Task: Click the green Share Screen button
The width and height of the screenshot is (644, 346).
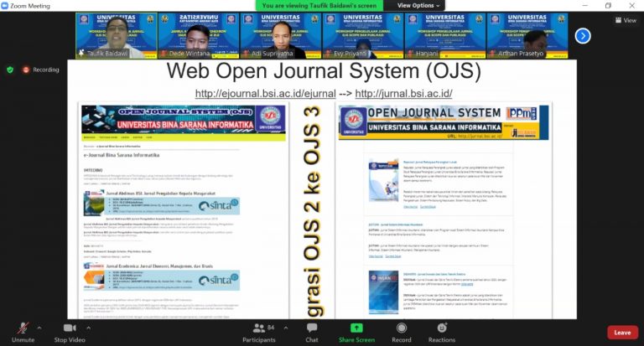Action: pyautogui.click(x=356, y=333)
